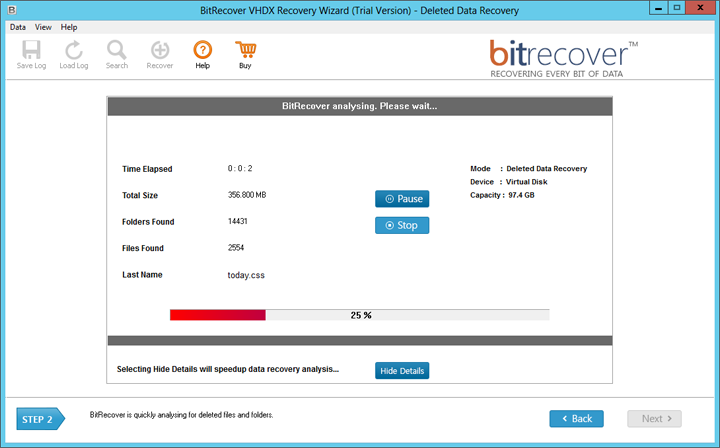Click the Mode Deleted Data Recovery text
The width and height of the screenshot is (720, 448).
pos(529,168)
